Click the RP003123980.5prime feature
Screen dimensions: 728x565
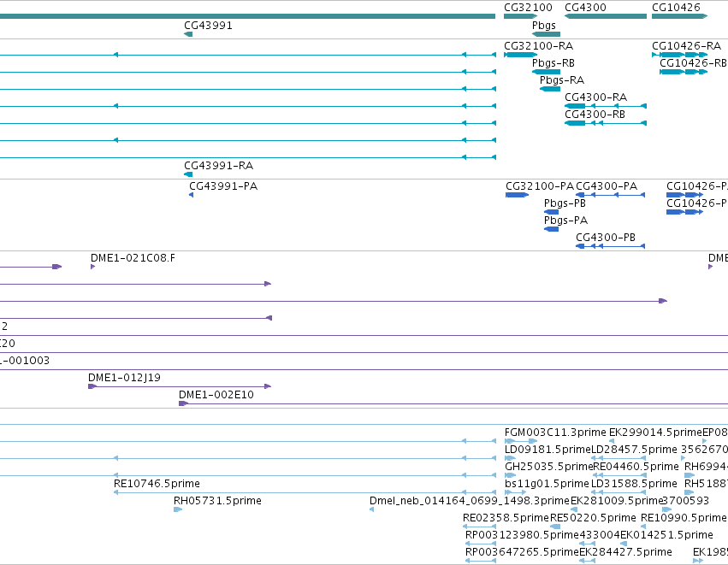[x=481, y=544]
